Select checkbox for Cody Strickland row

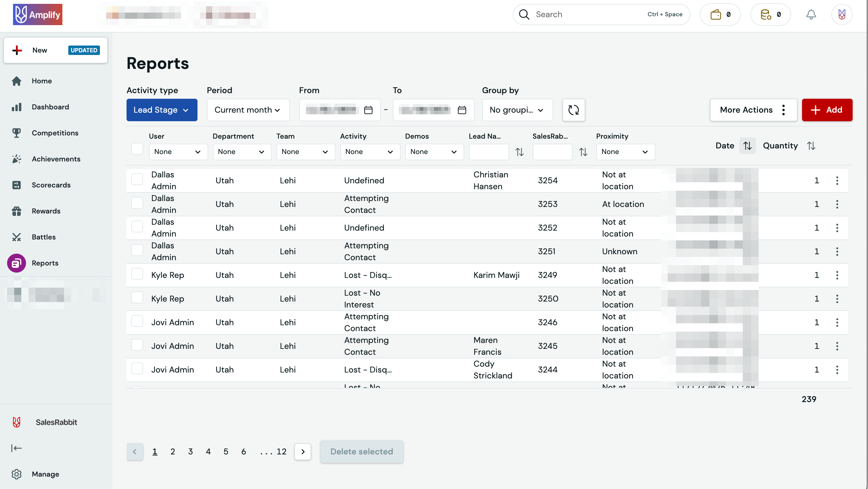137,369
